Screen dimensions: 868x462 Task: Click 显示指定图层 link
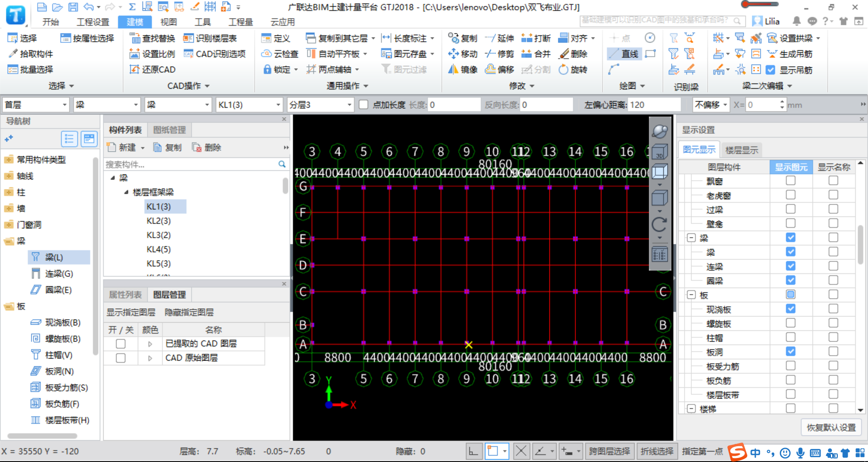[131, 312]
